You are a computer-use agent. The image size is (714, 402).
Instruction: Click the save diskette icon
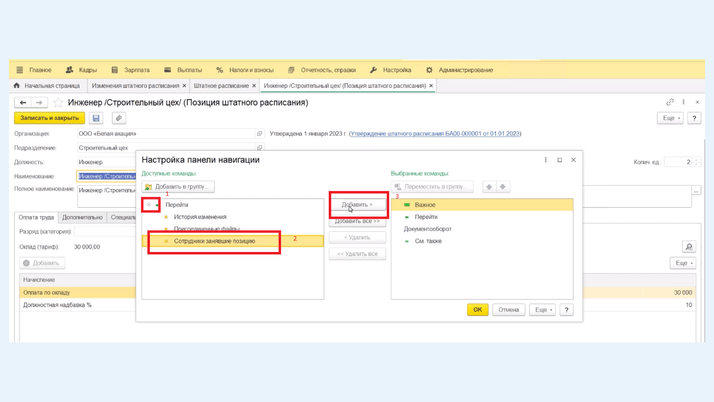point(96,118)
